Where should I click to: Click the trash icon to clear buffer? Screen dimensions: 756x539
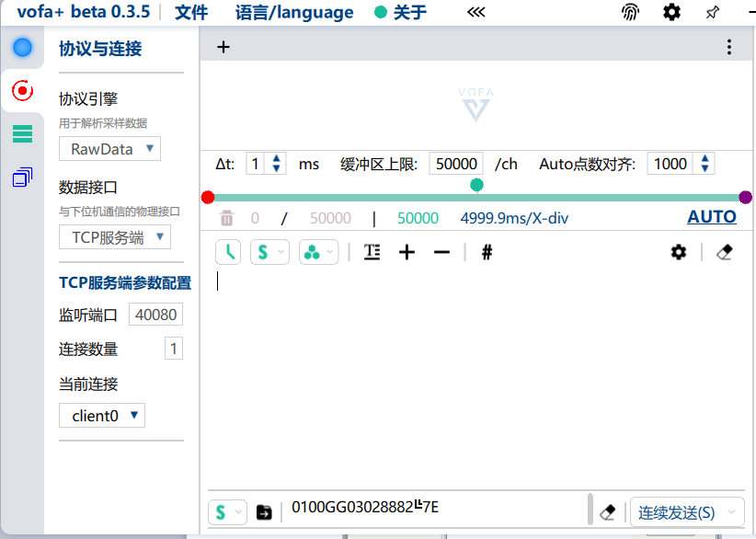[x=227, y=218]
